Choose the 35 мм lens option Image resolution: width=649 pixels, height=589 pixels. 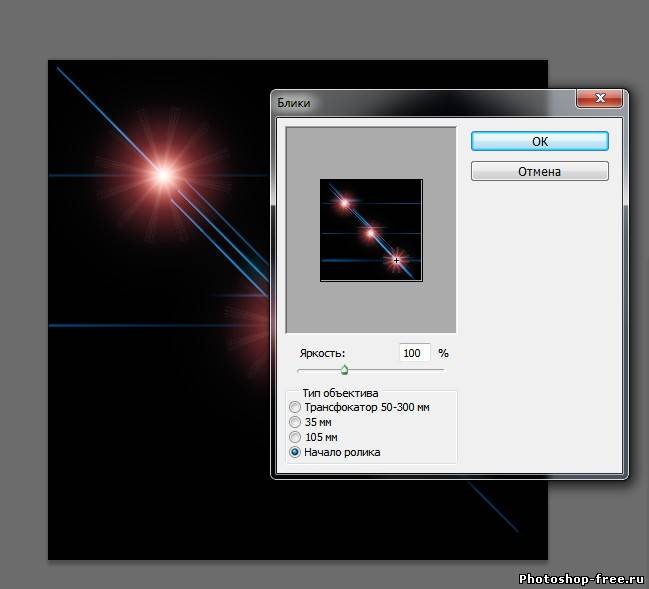coord(294,423)
